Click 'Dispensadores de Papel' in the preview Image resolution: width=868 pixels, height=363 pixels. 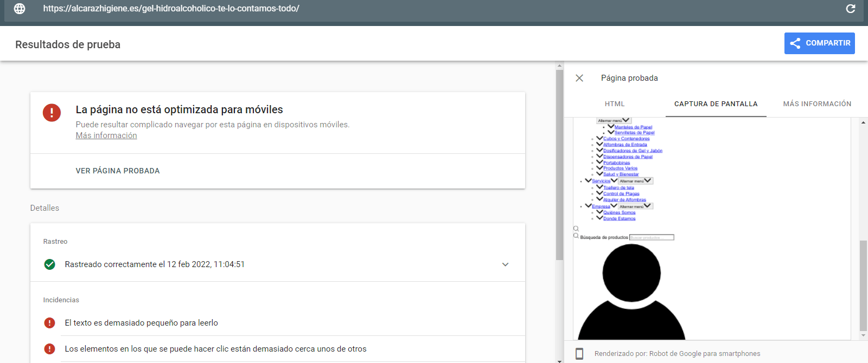point(628,157)
